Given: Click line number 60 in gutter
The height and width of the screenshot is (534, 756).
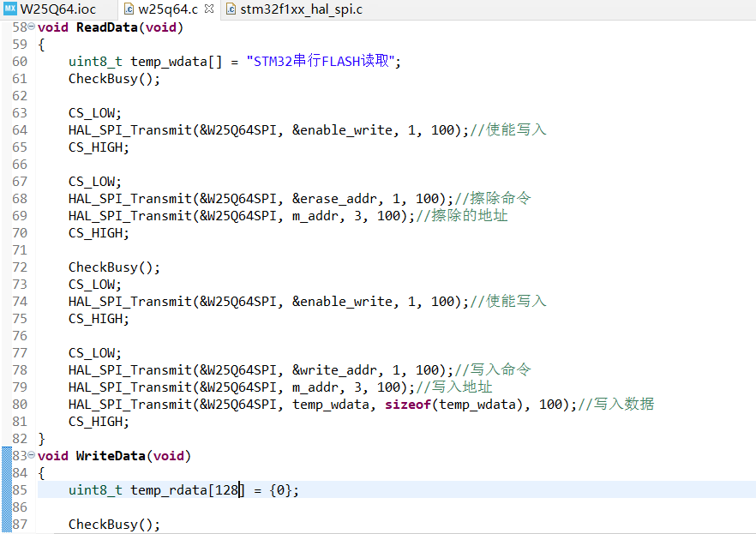Looking at the screenshot, I should [20, 62].
